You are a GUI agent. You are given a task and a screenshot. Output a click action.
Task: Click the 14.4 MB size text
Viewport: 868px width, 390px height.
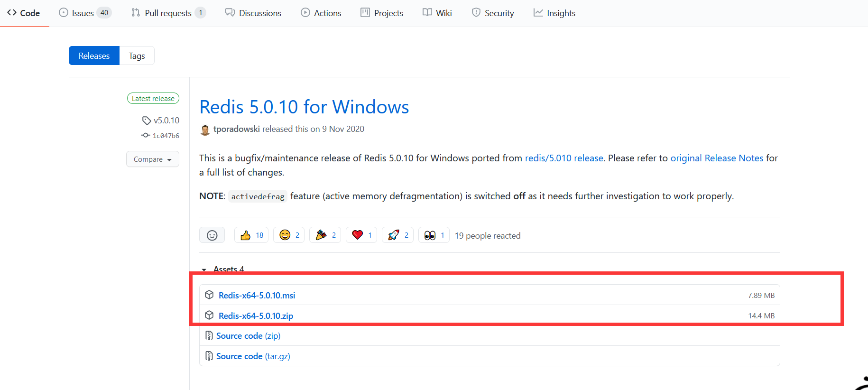pyautogui.click(x=761, y=316)
